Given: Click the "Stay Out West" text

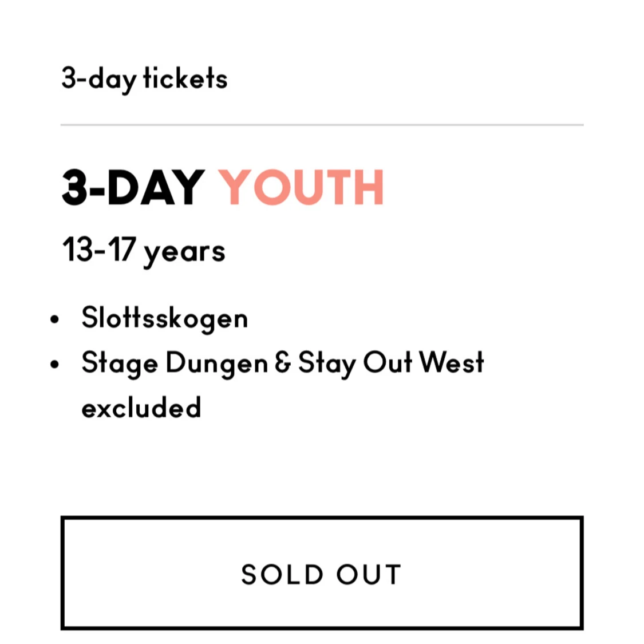Looking at the screenshot, I should (391, 364).
